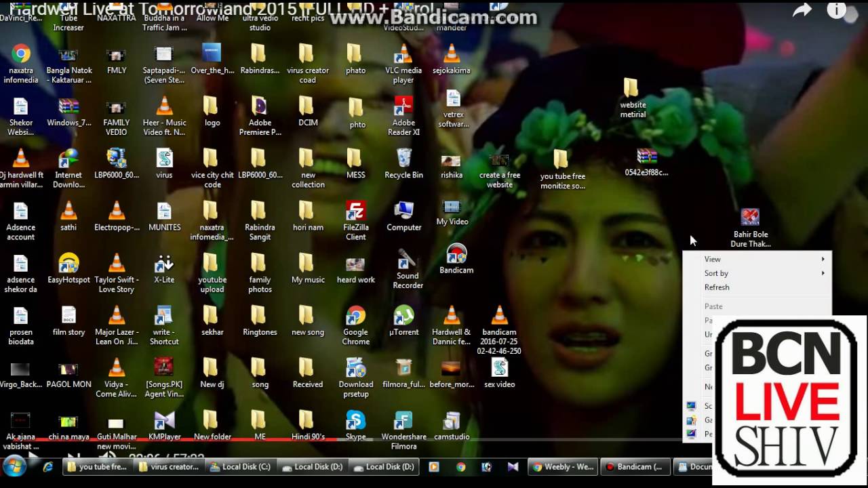This screenshot has width=868, height=488.
Task: Click the pinned Chrome icon on taskbar
Action: [x=460, y=466]
